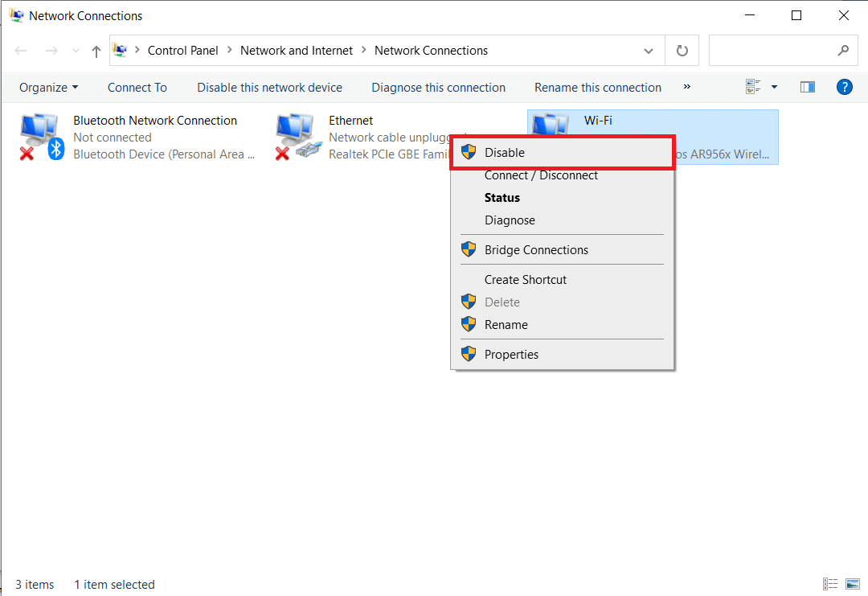868x596 pixels.
Task: Click Diagnose this connection toolbar button
Action: 438,87
